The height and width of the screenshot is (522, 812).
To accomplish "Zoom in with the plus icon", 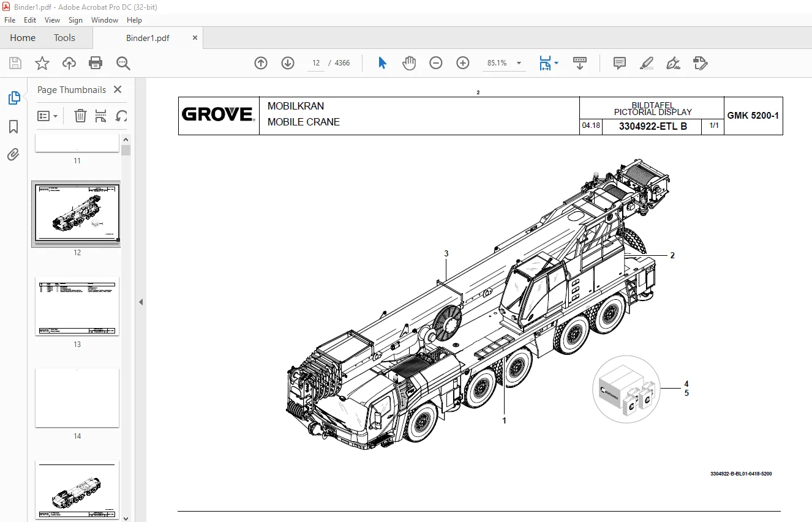I will tap(463, 63).
